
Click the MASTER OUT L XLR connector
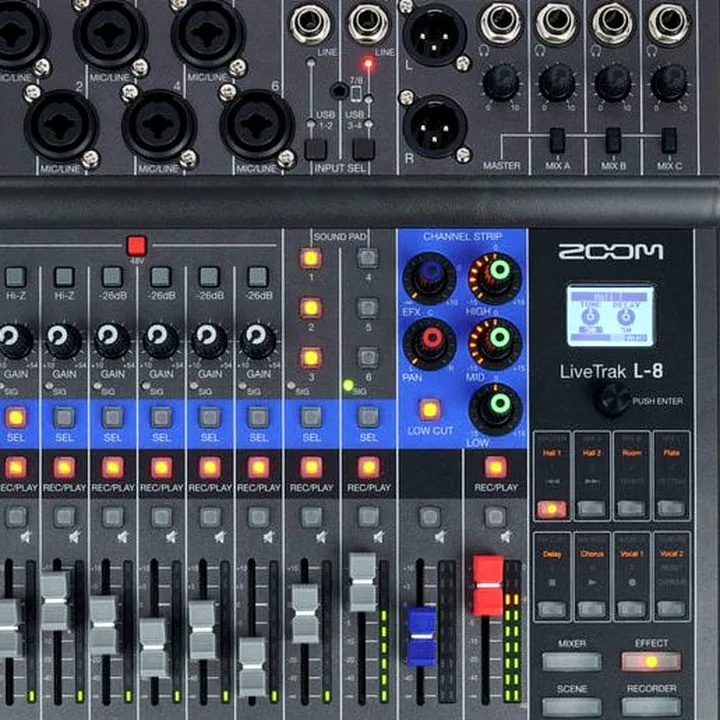[434, 35]
